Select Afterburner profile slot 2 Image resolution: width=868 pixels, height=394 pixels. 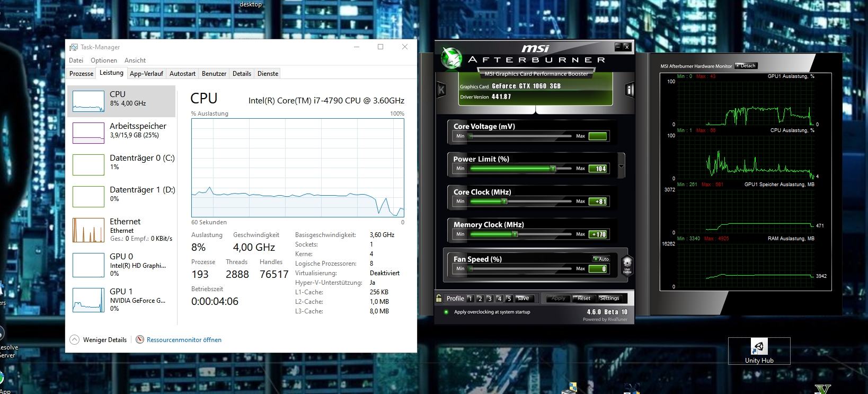480,299
